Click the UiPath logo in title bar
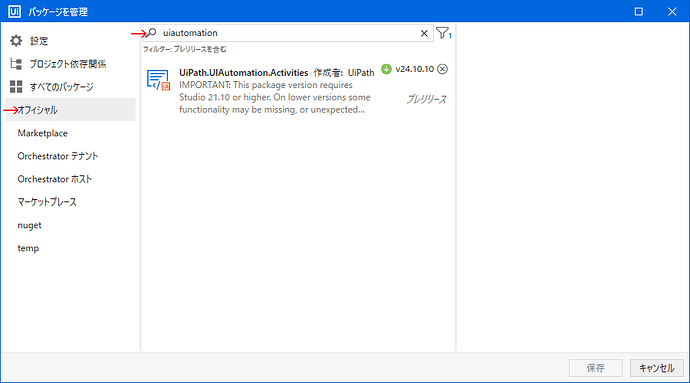The image size is (690, 383). 14,11
